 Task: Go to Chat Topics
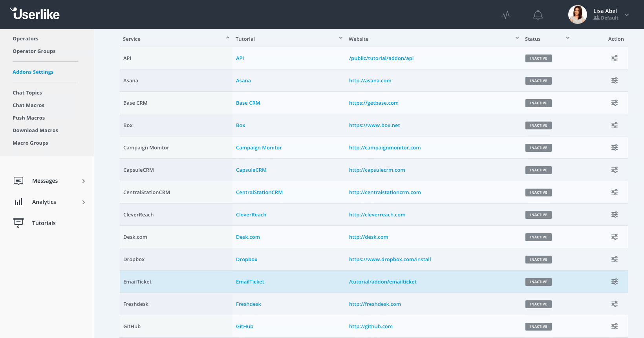pyautogui.click(x=27, y=93)
